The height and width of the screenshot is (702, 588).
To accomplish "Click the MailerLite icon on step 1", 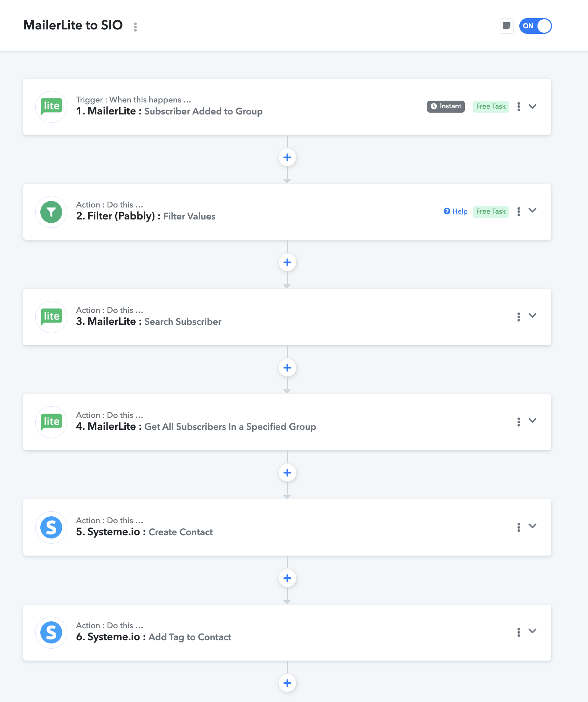I will point(51,107).
